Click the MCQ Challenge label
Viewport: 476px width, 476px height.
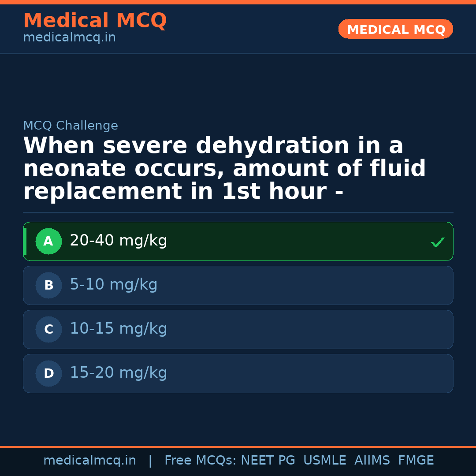tap(71, 126)
